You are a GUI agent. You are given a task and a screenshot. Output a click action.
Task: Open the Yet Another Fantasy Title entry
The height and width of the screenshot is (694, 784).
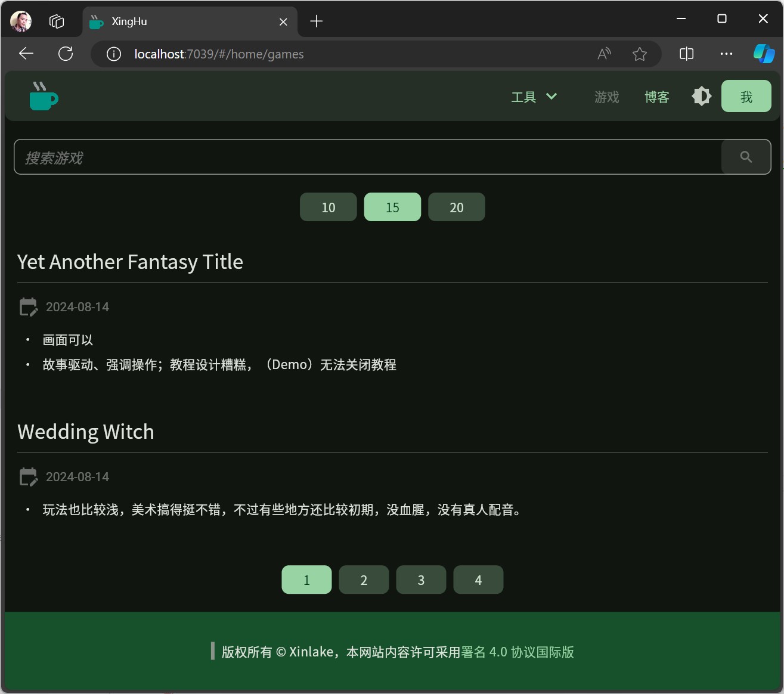click(130, 262)
